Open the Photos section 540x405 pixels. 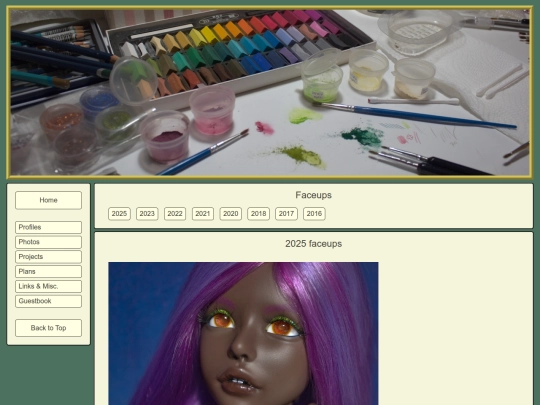tap(48, 242)
